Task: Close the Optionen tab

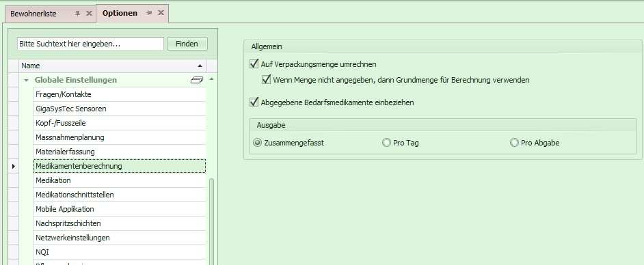Action: [x=161, y=13]
